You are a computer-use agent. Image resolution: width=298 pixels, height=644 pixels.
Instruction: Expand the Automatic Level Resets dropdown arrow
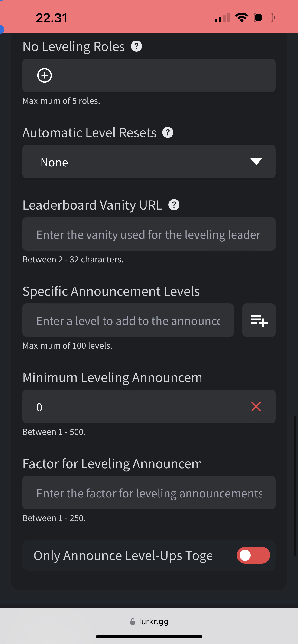coord(256,162)
